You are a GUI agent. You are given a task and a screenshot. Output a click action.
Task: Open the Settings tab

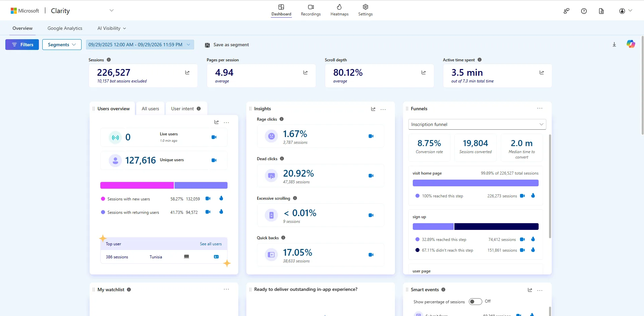click(365, 10)
